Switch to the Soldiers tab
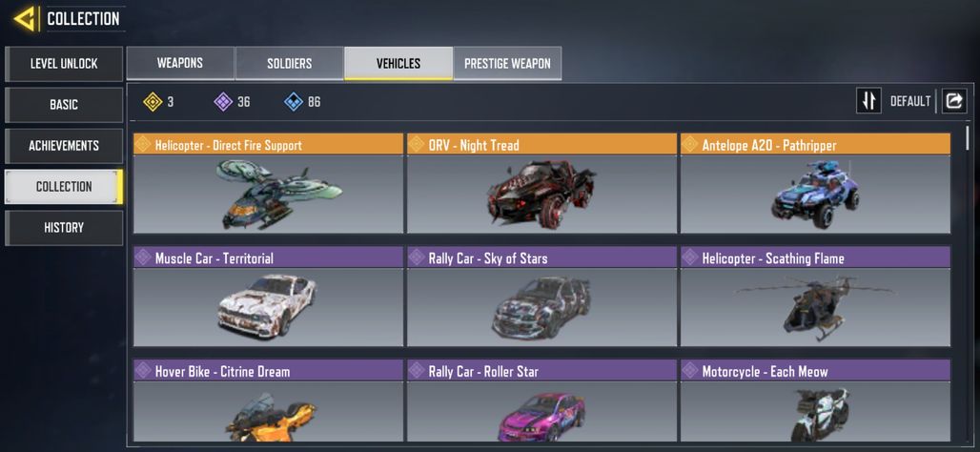980x452 pixels. (290, 63)
